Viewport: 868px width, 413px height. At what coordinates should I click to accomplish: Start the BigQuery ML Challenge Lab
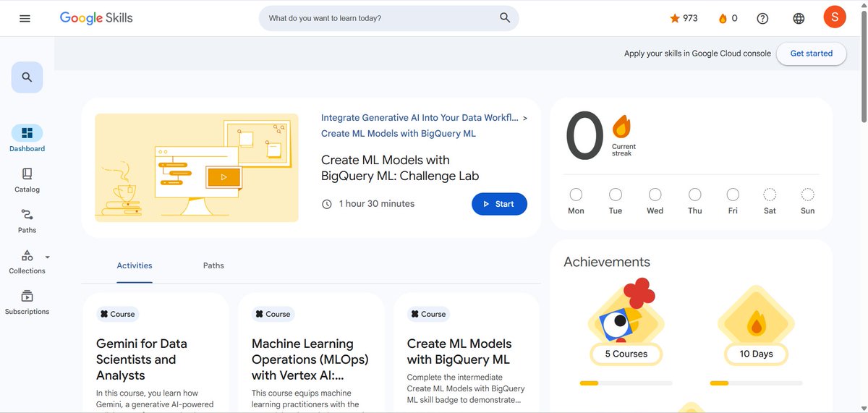point(499,204)
